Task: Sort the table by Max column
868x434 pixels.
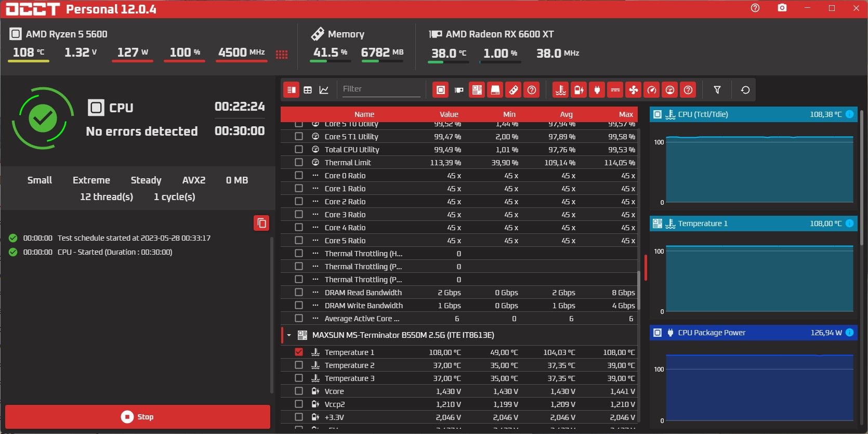Action: (x=626, y=114)
